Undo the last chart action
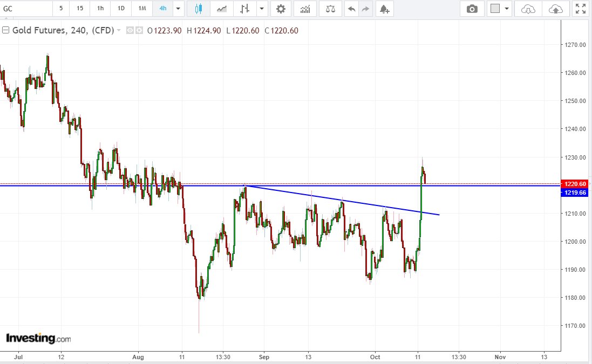592x364 pixels. (x=351, y=9)
